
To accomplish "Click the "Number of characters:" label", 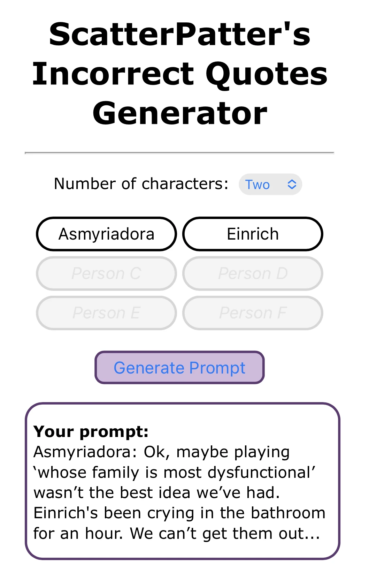I will (x=141, y=184).
